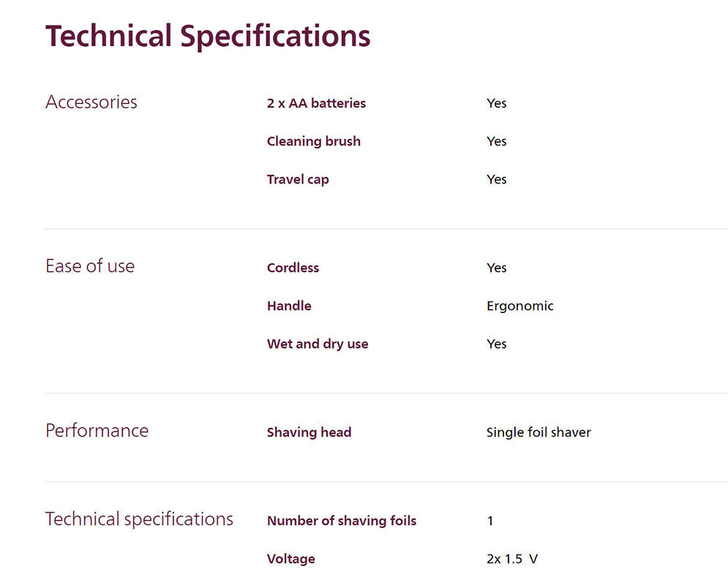Click the Yes value beside Cleaning brush
Screen dimensions: 728x588
coord(497,141)
